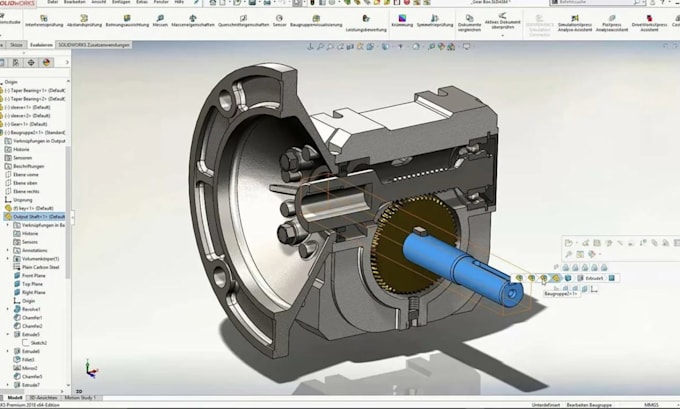Open Leistungsbewertung tool
680x409 pixels.
pyautogui.click(x=366, y=23)
